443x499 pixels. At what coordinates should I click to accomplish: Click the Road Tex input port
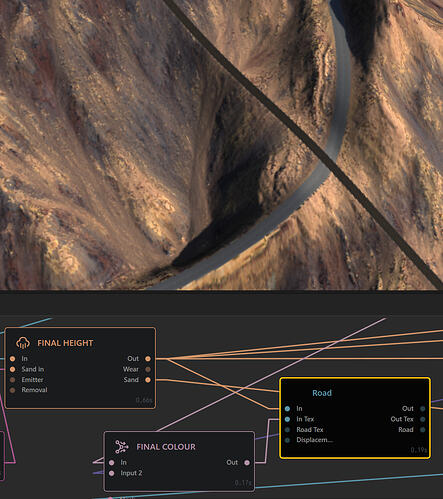pos(287,430)
